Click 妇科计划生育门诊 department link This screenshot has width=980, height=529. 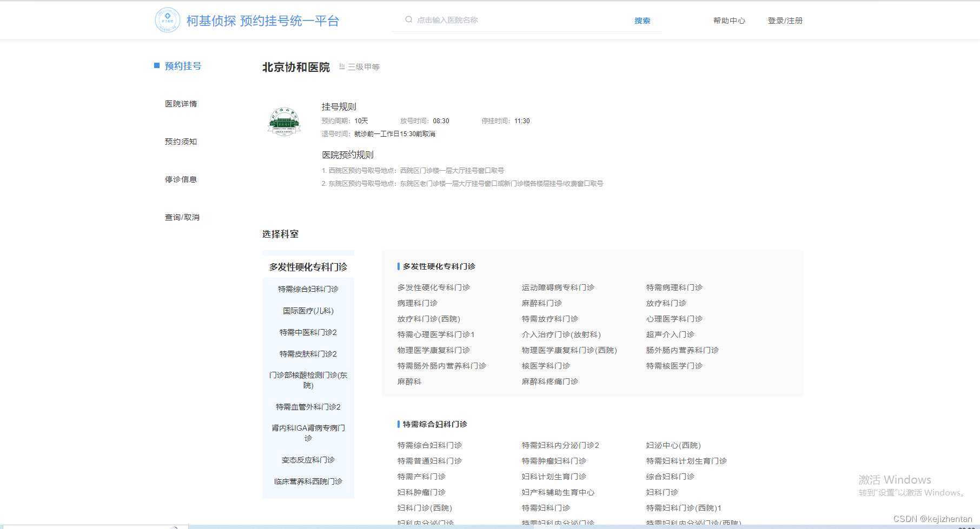[554, 477]
